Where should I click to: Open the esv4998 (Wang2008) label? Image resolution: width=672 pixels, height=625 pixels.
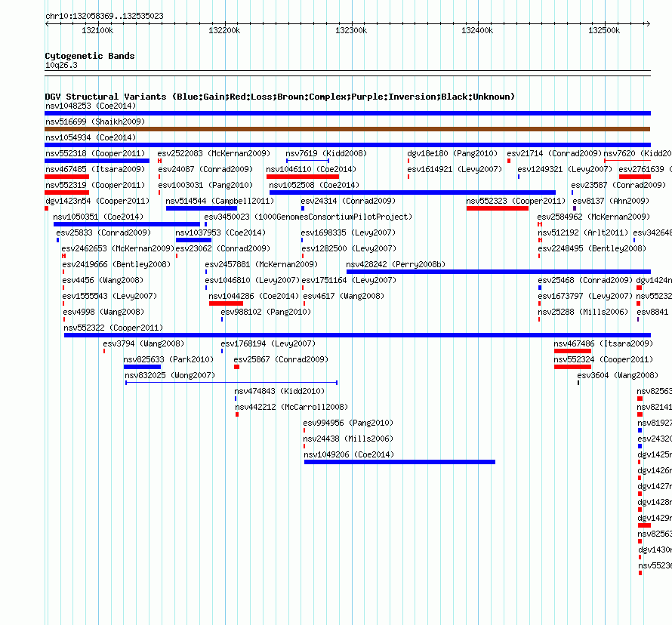tap(103, 312)
